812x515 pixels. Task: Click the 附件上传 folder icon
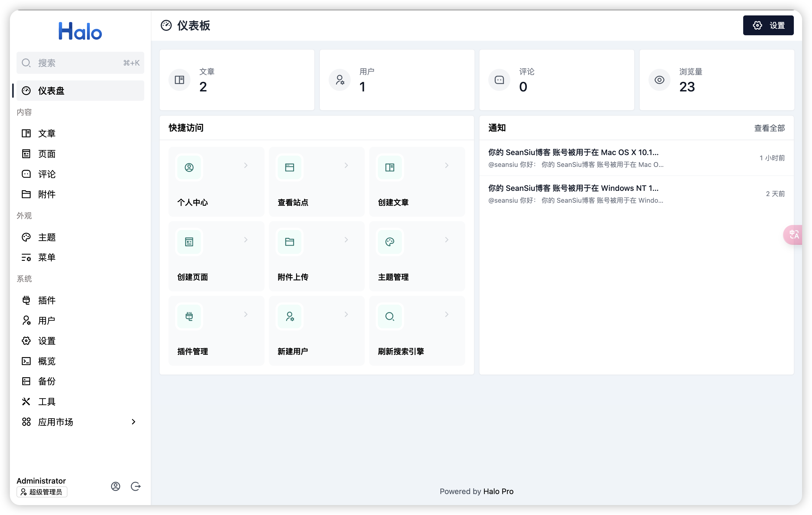(290, 242)
